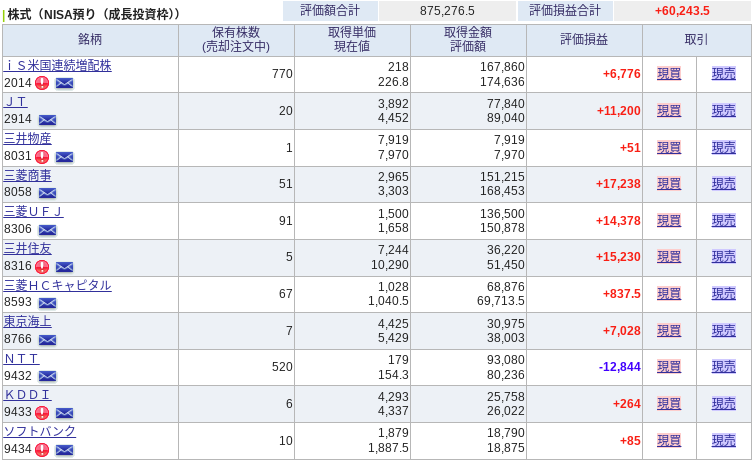Select the ＪＴ profit value +11,200
The image size is (752, 461).
pos(618,111)
